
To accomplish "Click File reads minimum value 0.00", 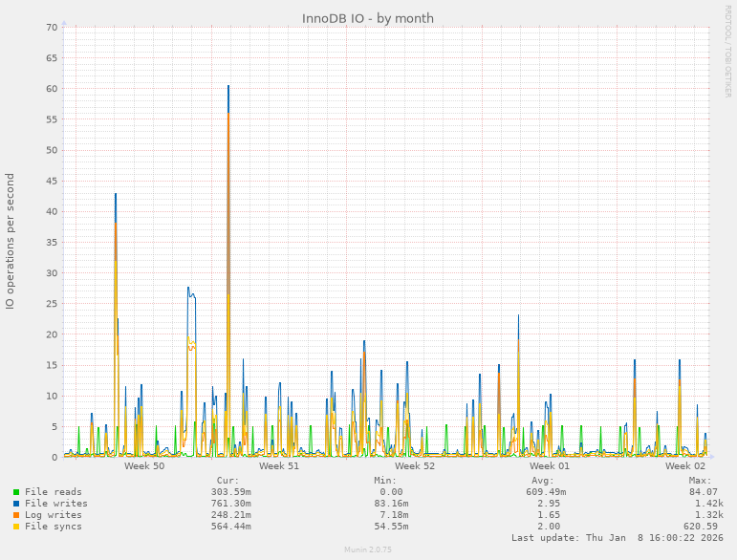I will pyautogui.click(x=391, y=492).
